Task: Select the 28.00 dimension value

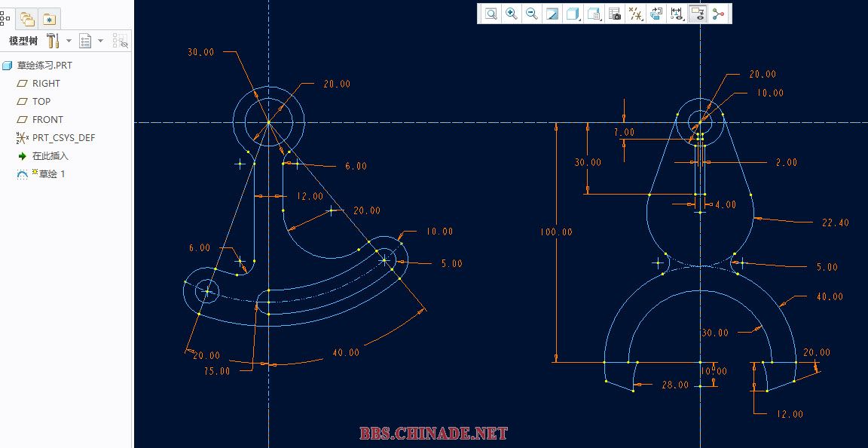Action: tap(675, 385)
